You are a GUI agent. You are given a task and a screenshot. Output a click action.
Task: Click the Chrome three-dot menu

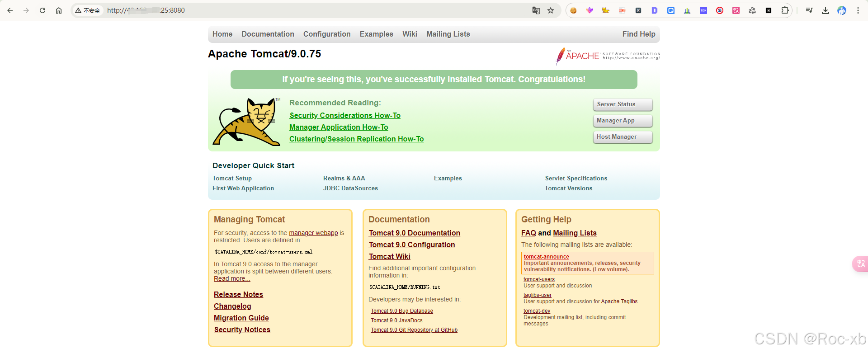click(x=858, y=10)
